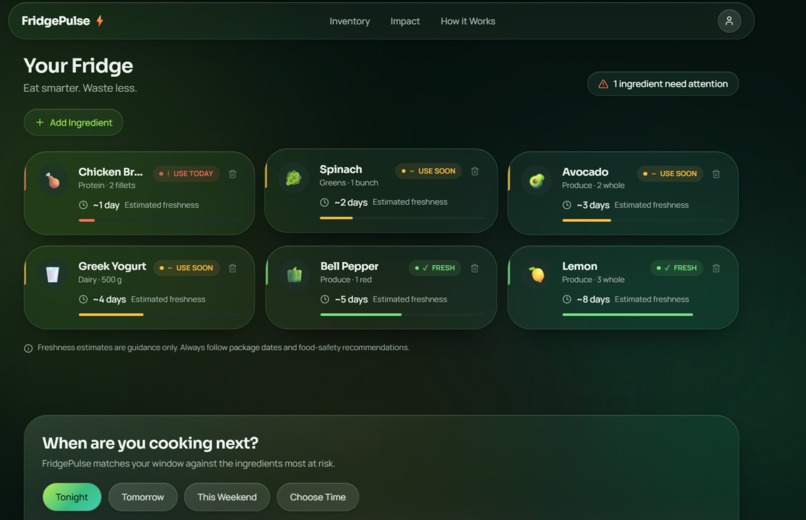Click the Lemon freshness progress bar
806x520 pixels.
pyautogui.click(x=644, y=314)
